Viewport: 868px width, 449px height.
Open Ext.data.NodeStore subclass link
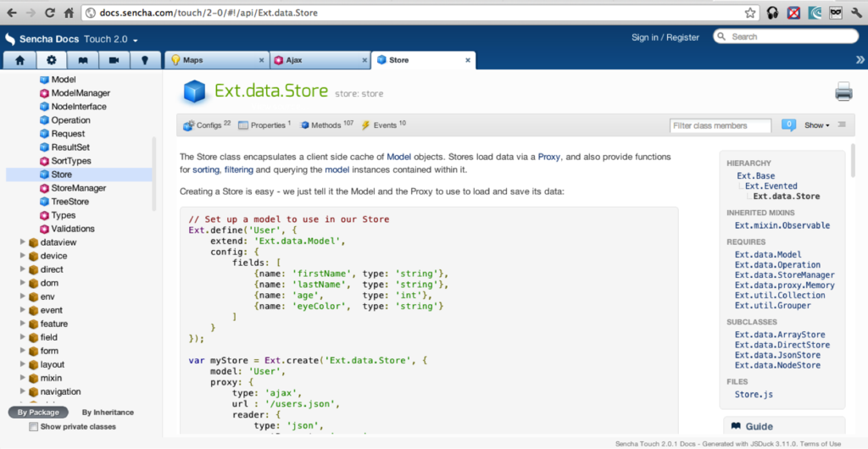(777, 365)
